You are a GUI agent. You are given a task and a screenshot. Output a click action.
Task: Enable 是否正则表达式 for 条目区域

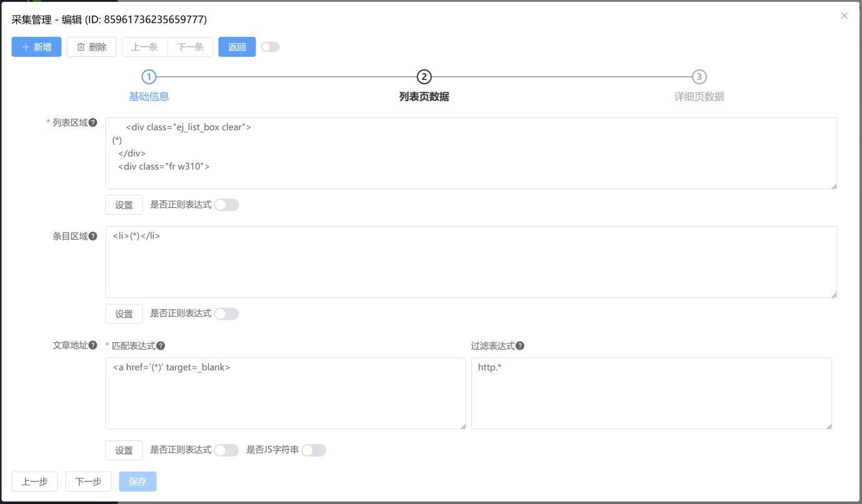[226, 314]
